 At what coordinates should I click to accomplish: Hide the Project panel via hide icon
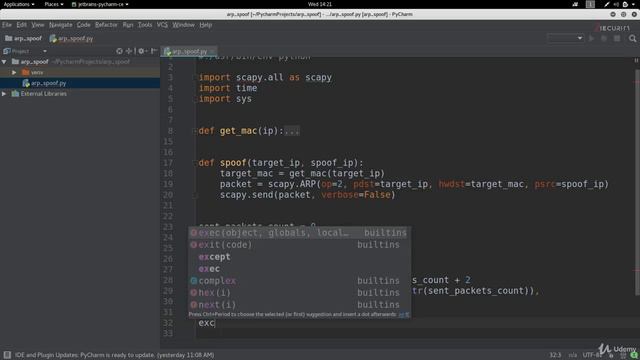pos(154,51)
